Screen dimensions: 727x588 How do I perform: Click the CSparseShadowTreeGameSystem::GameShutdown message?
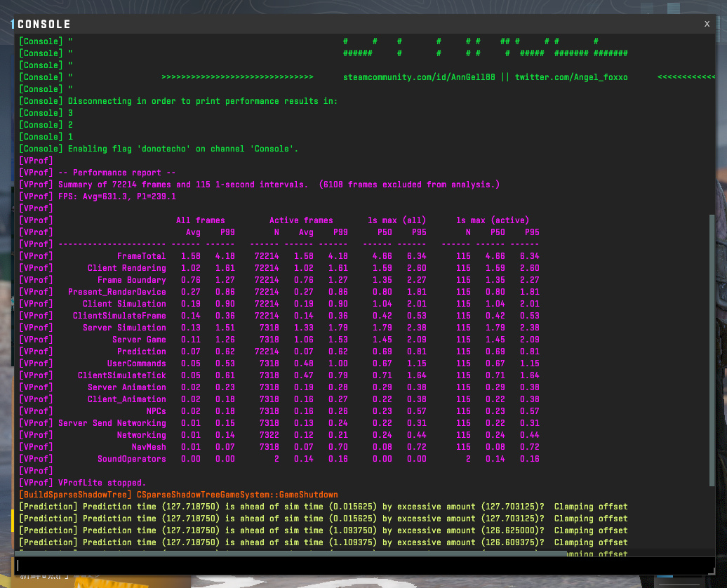(237, 495)
